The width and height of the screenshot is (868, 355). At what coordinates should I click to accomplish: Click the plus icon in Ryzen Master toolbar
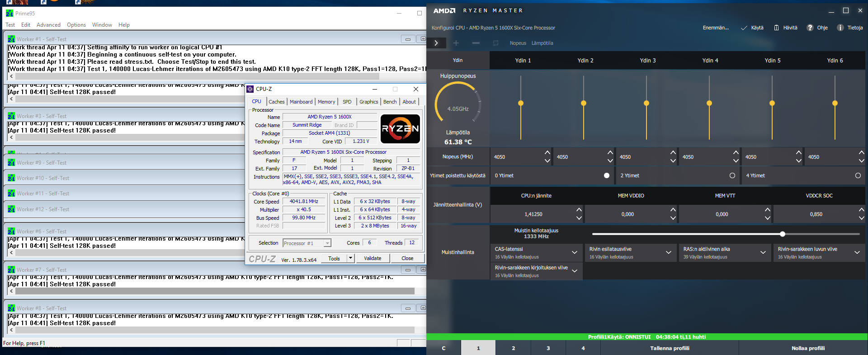tap(456, 43)
